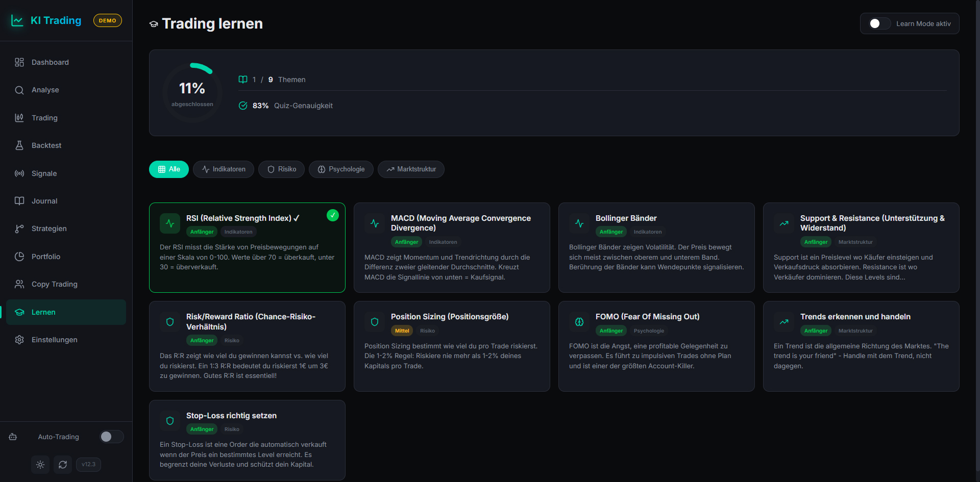Toggle the Learn Mode aktiv switch

(x=879, y=23)
